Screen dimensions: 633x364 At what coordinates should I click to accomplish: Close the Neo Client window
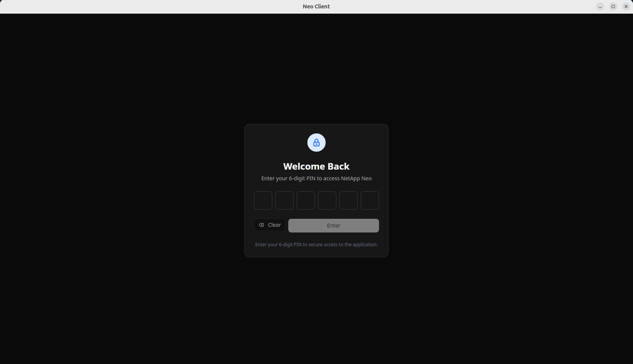[626, 6]
